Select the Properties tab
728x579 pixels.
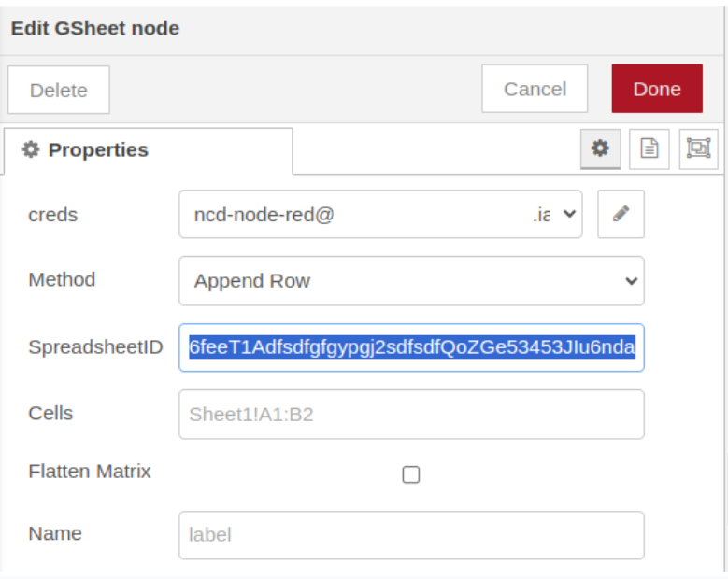pos(149,150)
